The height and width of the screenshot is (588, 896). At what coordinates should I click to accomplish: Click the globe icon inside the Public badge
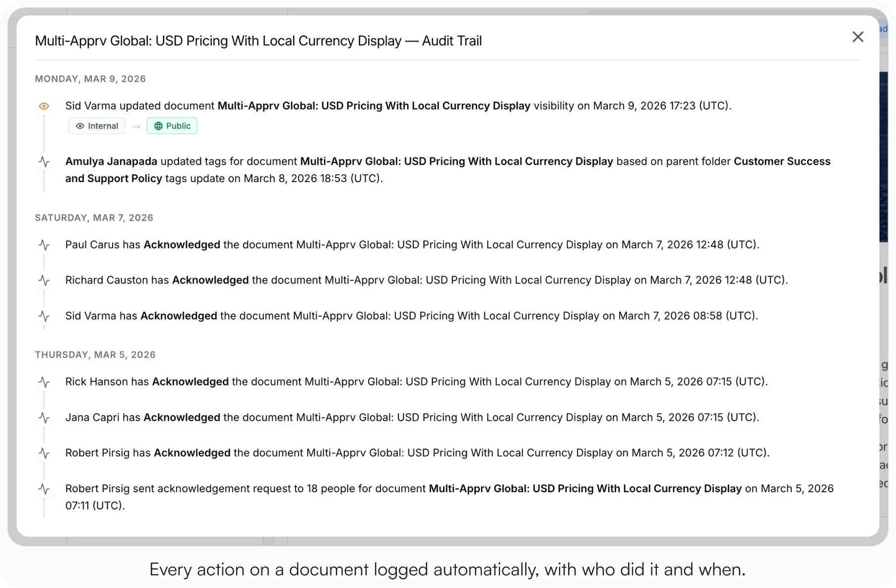pos(158,126)
